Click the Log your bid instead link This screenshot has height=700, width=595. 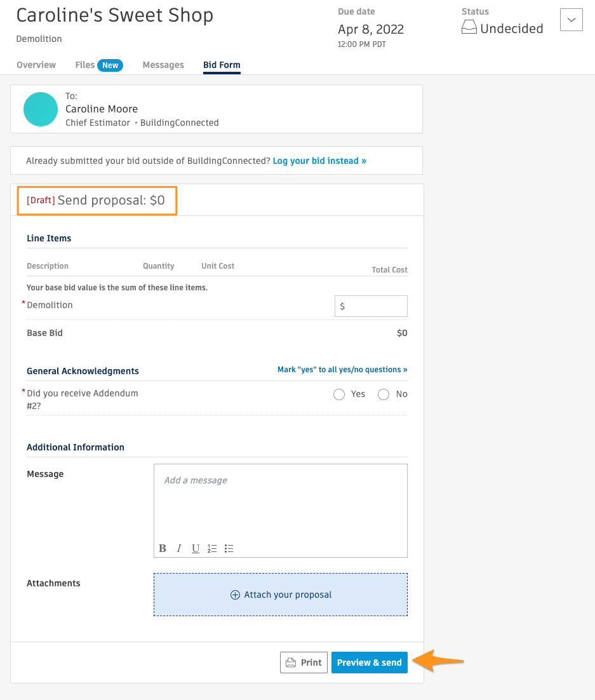[x=319, y=161]
